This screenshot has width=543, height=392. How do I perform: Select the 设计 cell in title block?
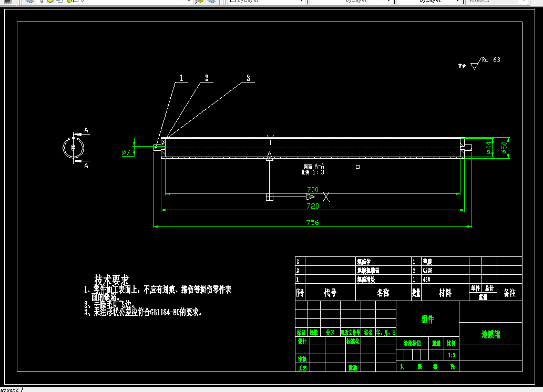pyautogui.click(x=302, y=342)
